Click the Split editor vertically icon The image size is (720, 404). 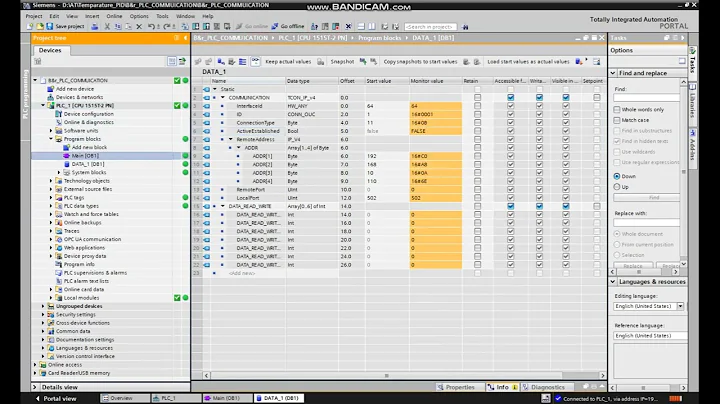tap(372, 26)
